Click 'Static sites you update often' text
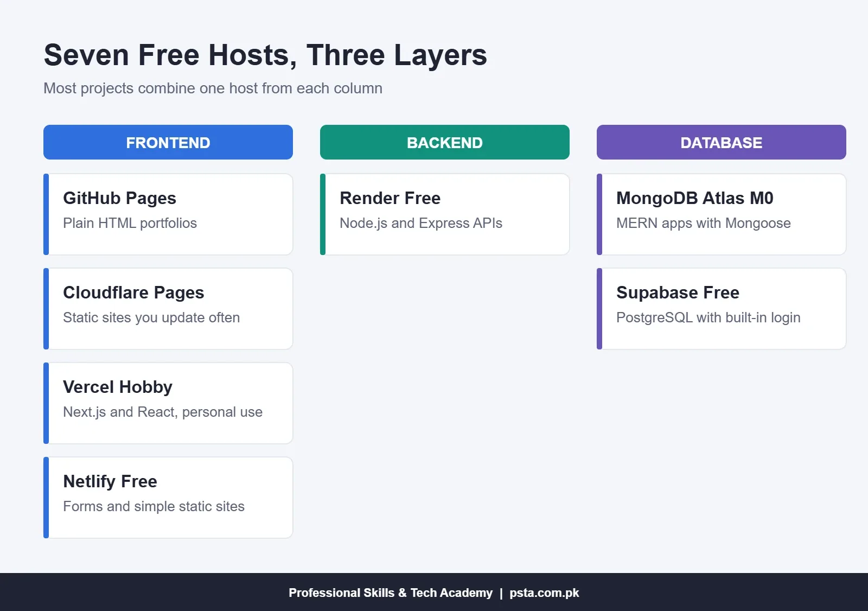Viewport: 868px width, 611px height. click(151, 317)
